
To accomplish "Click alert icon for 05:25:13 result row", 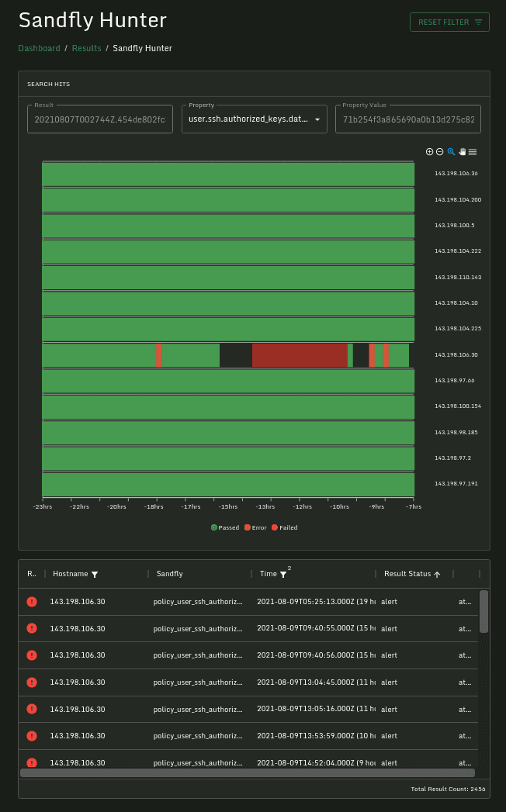I will [x=32, y=602].
